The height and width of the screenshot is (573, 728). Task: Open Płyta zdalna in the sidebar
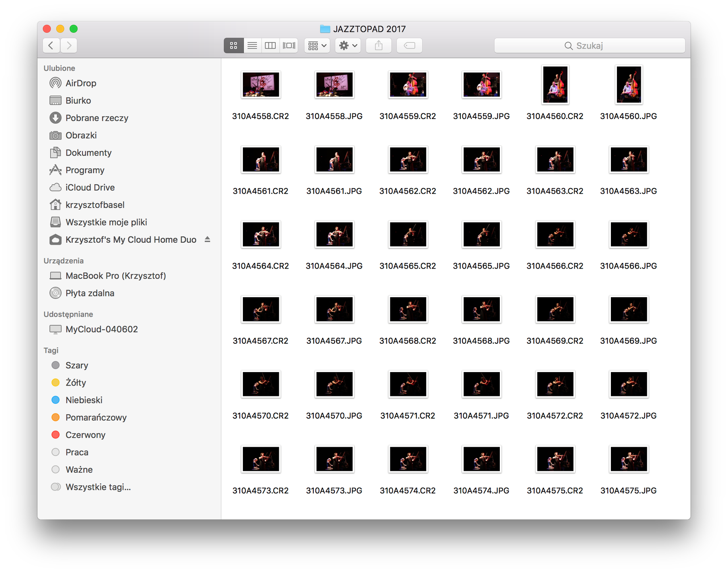pyautogui.click(x=82, y=293)
